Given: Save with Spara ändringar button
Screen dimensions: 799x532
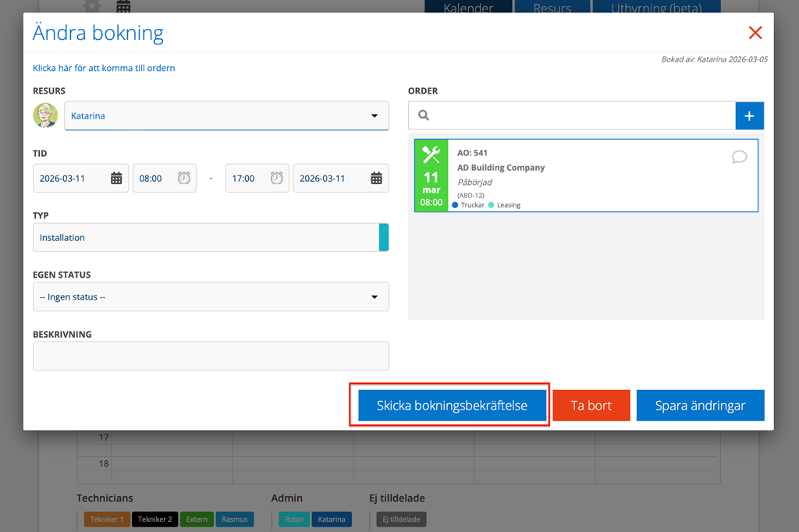Looking at the screenshot, I should click(700, 406).
